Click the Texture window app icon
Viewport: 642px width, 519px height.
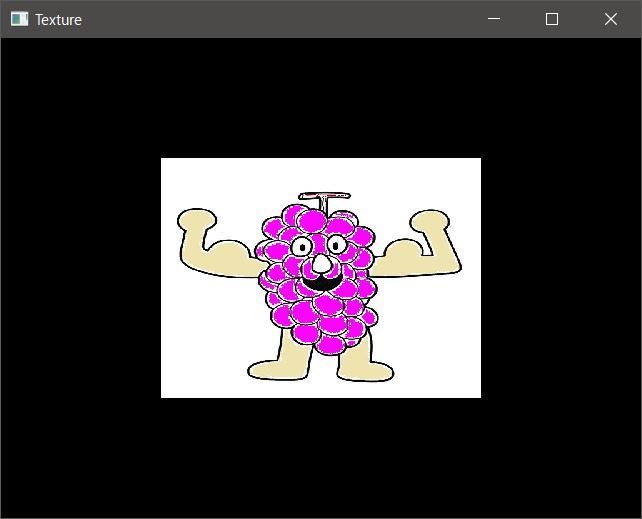pos(19,19)
